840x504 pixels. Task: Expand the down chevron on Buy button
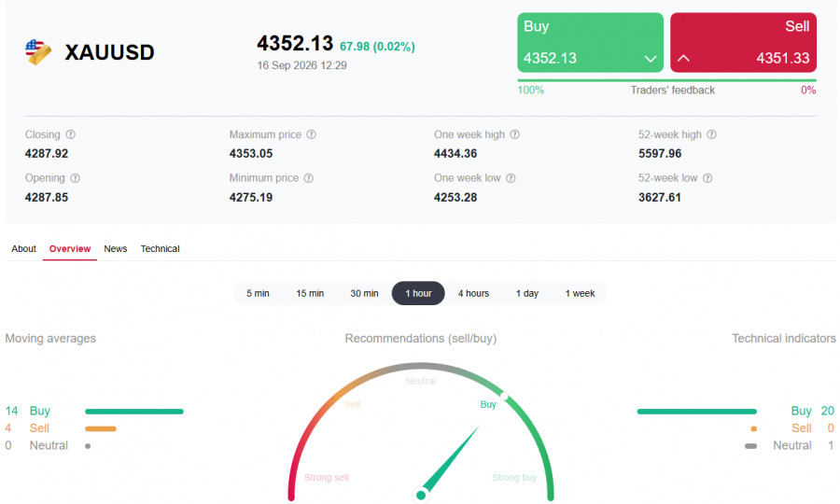click(651, 59)
